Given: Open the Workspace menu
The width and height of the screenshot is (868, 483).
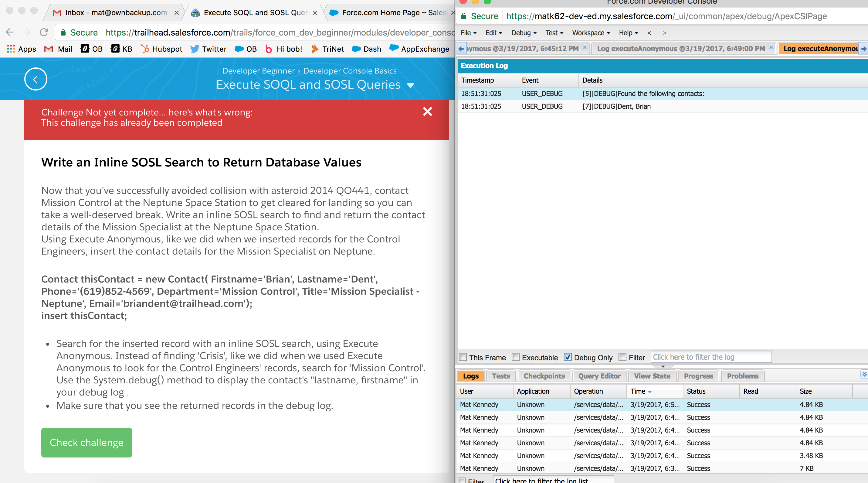Looking at the screenshot, I should pyautogui.click(x=591, y=33).
